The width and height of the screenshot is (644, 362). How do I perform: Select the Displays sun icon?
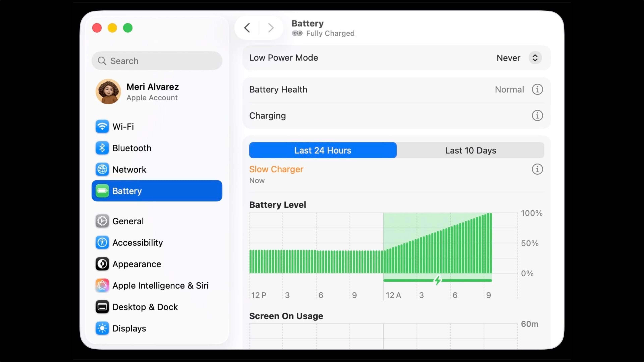(x=102, y=328)
